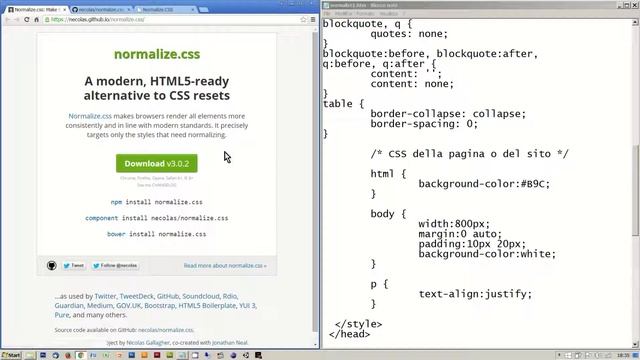Open GOV.UK link
Viewport: 640px width, 360px height.
(129, 305)
